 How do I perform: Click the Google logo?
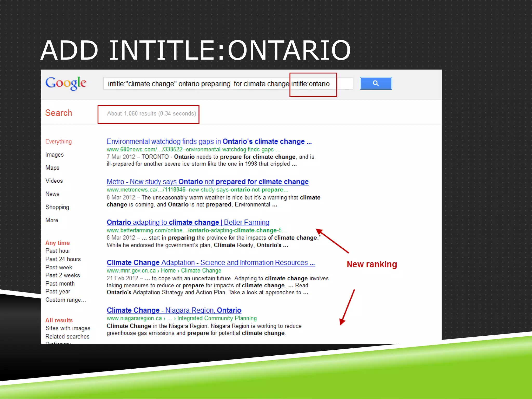(x=66, y=83)
